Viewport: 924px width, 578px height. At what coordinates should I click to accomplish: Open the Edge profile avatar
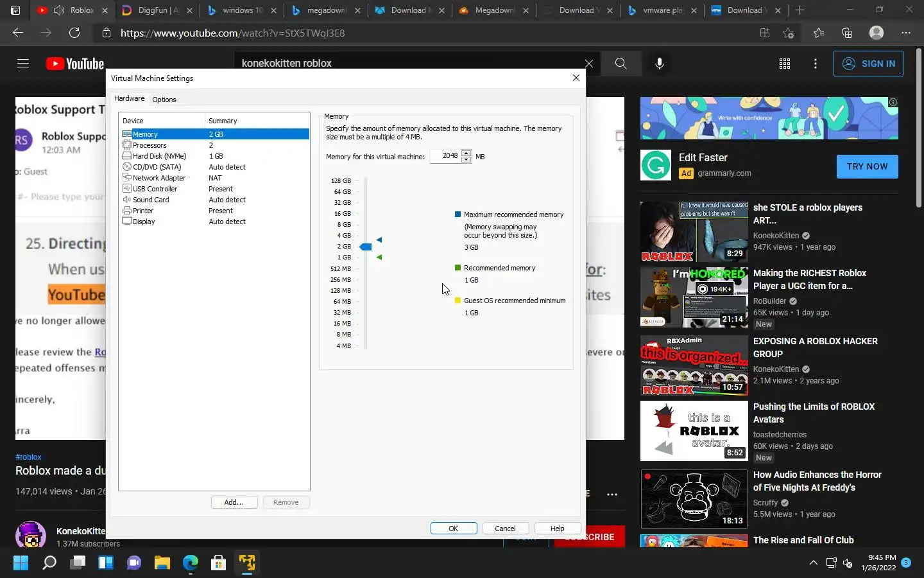point(876,33)
